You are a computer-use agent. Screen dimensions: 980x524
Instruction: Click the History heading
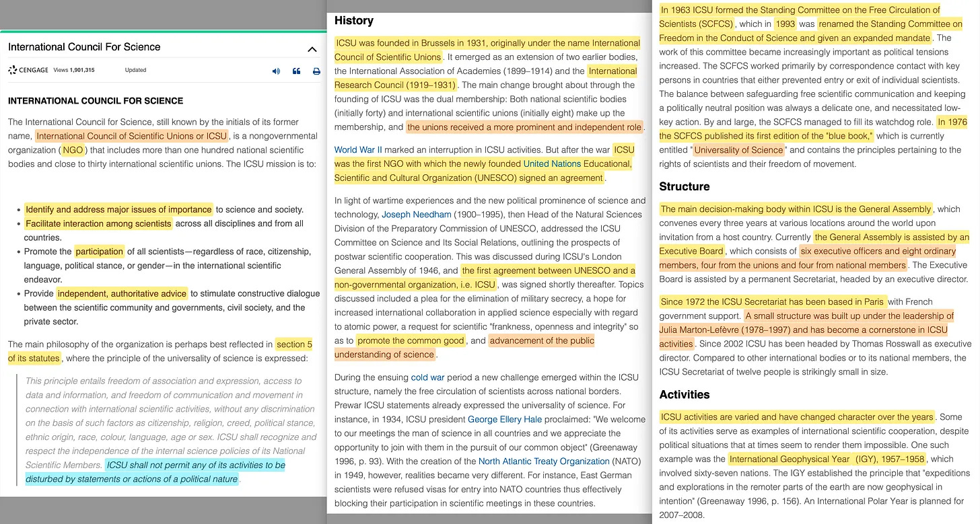[354, 21]
